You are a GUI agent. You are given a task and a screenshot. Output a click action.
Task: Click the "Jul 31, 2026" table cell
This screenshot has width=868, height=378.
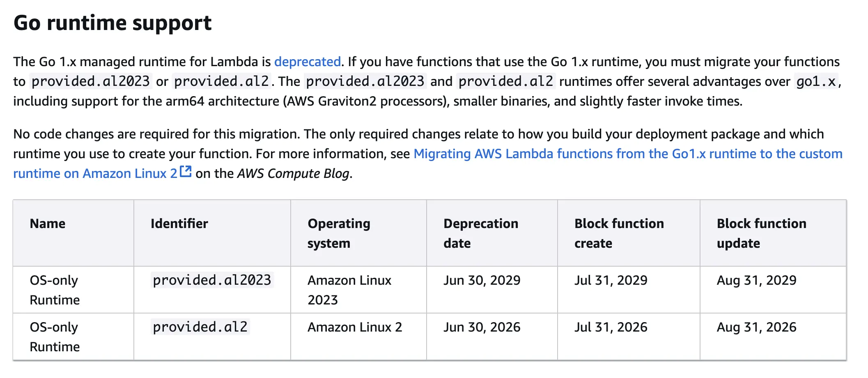611,327
